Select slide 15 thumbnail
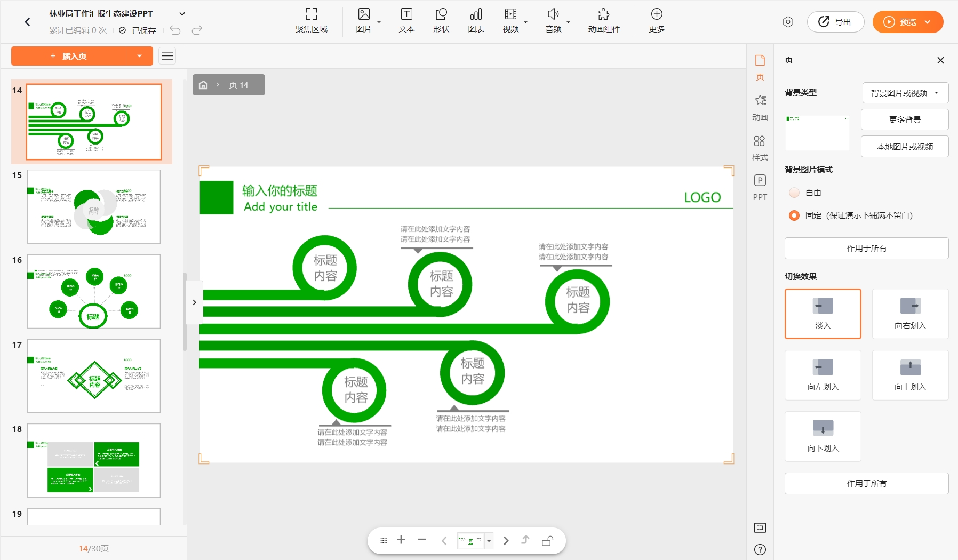Viewport: 958px width, 560px height. pyautogui.click(x=94, y=206)
